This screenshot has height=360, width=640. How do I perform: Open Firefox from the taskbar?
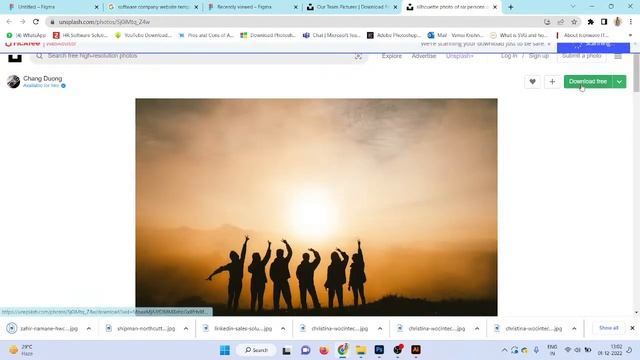pos(324,350)
